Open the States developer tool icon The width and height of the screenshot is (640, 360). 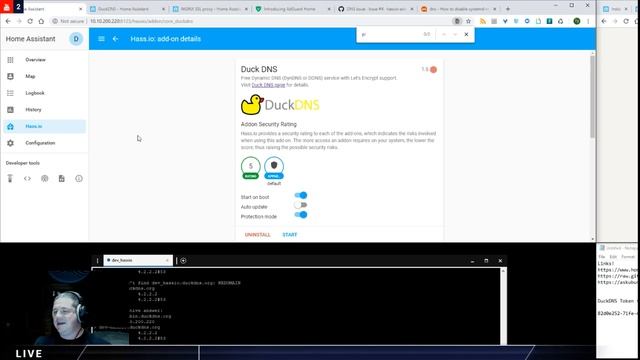tap(27, 178)
